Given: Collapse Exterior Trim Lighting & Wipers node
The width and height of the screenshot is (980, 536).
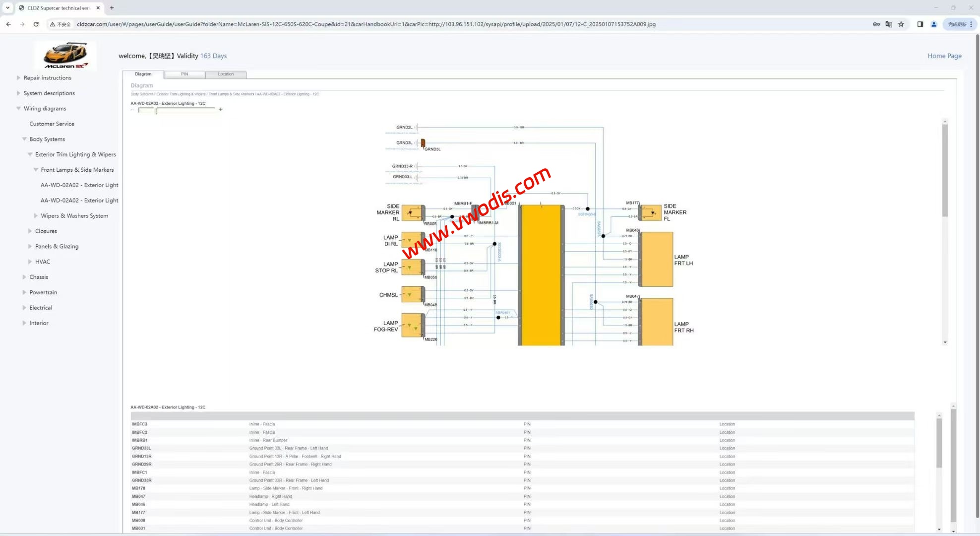Looking at the screenshot, I should 30,154.
